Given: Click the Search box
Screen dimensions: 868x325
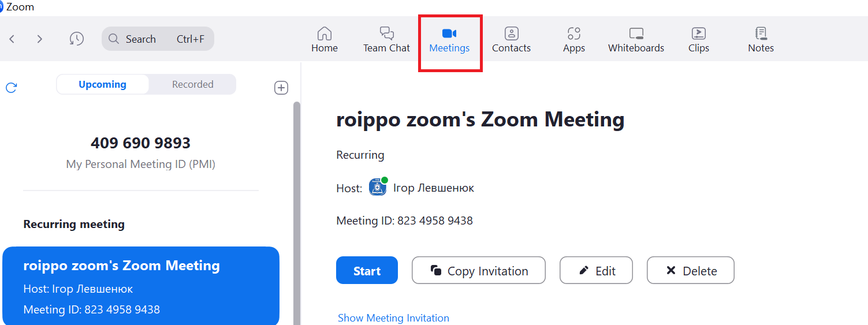Looking at the screenshot, I should pos(158,39).
